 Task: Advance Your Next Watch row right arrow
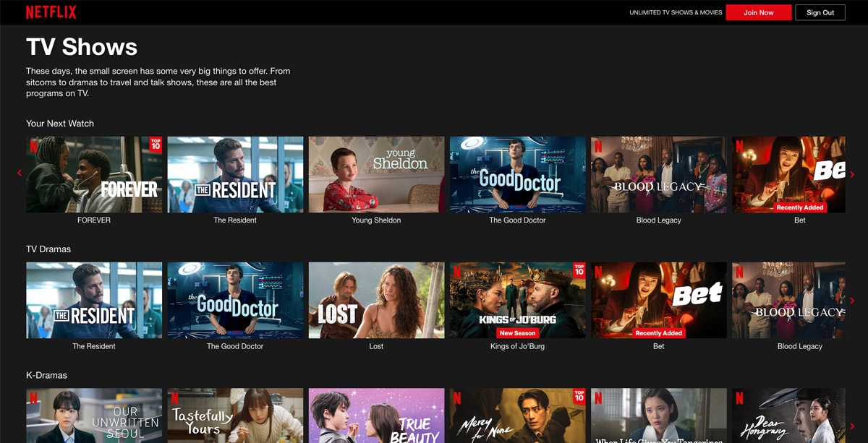(x=852, y=174)
